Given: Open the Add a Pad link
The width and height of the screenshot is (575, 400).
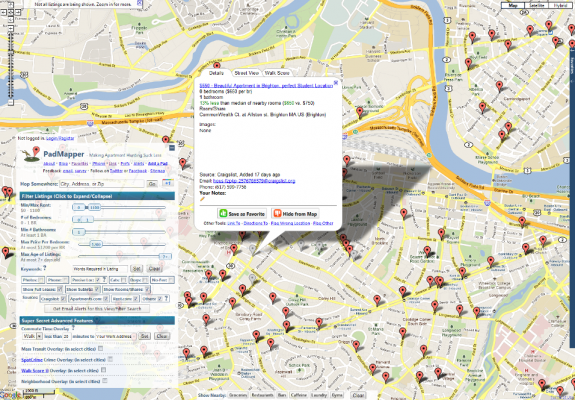Looking at the screenshot, I should (x=158, y=164).
